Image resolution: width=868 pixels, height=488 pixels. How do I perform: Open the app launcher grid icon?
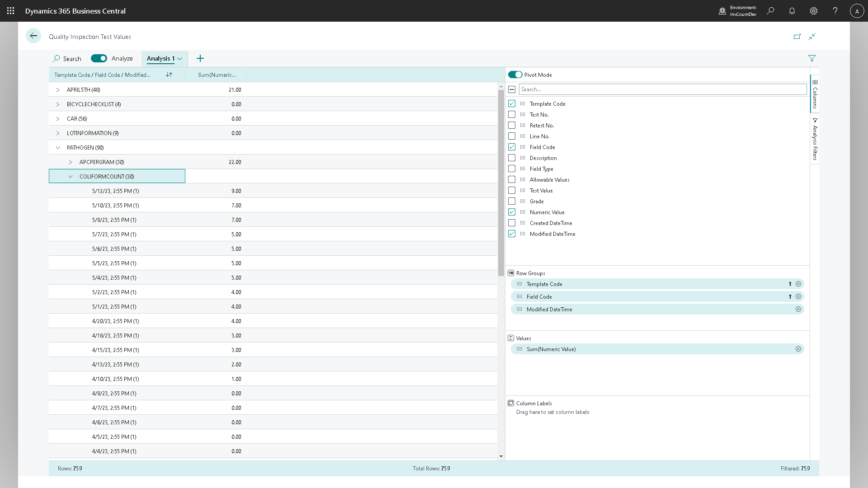11,11
